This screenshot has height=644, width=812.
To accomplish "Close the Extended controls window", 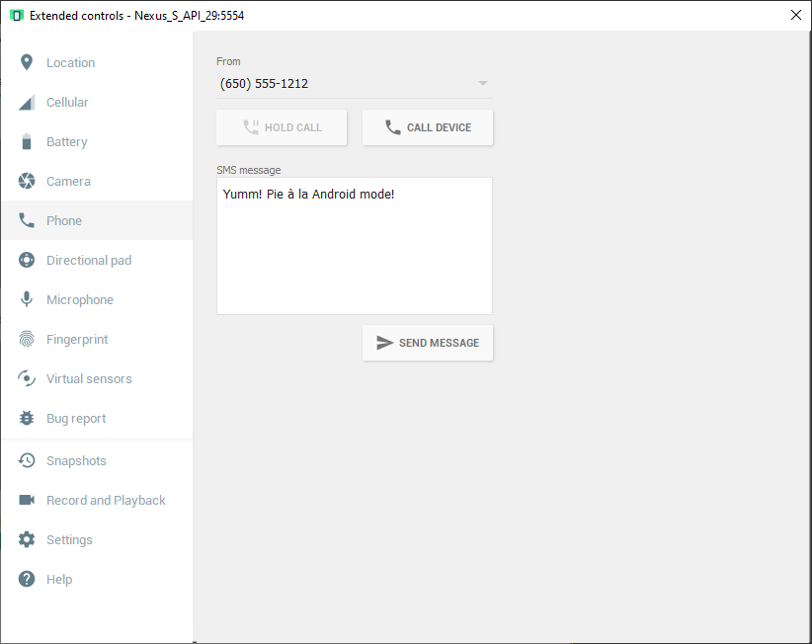I will pyautogui.click(x=795, y=15).
